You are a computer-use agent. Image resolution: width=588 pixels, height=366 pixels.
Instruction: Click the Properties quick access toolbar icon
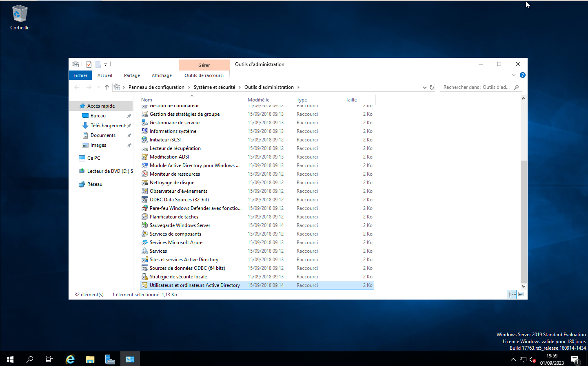(x=89, y=64)
